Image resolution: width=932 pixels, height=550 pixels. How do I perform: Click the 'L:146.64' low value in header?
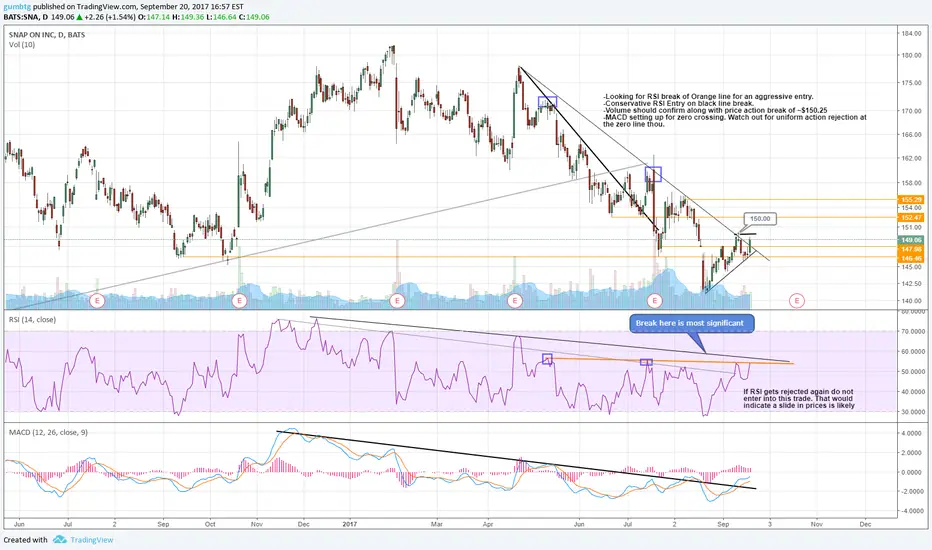pos(221,17)
